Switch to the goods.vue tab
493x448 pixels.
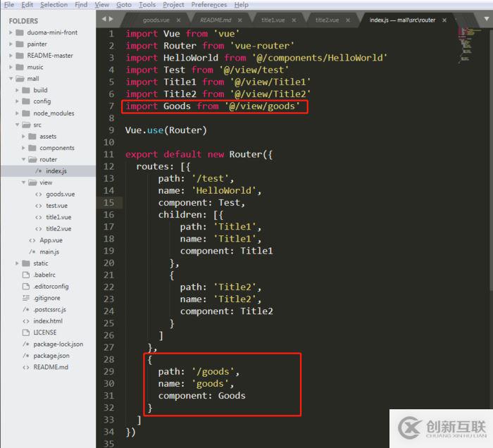click(x=156, y=20)
